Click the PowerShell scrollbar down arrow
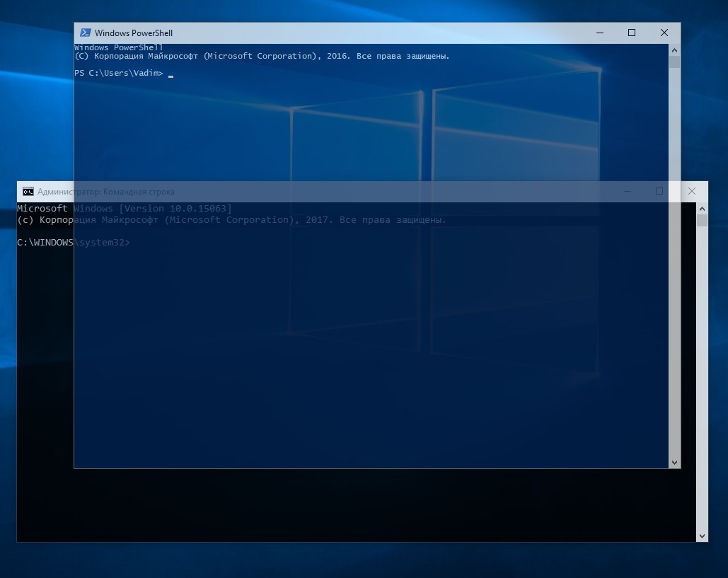Screen dimensions: 728x578 click(x=675, y=463)
